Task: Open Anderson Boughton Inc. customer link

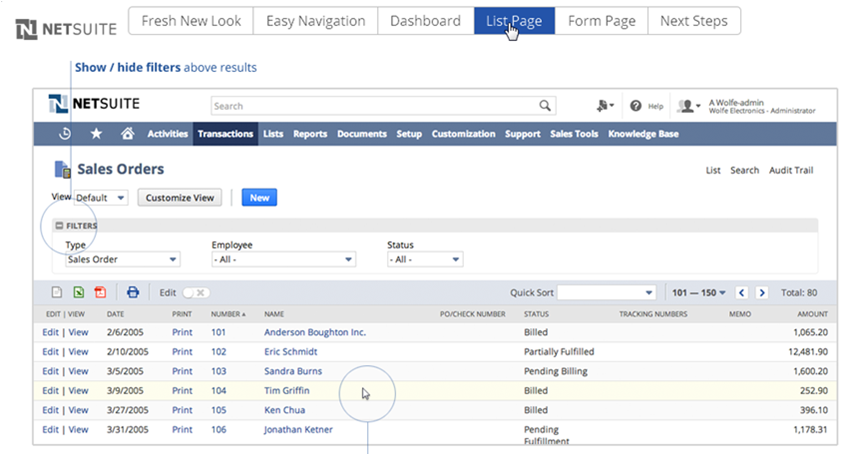Action: pos(315,332)
